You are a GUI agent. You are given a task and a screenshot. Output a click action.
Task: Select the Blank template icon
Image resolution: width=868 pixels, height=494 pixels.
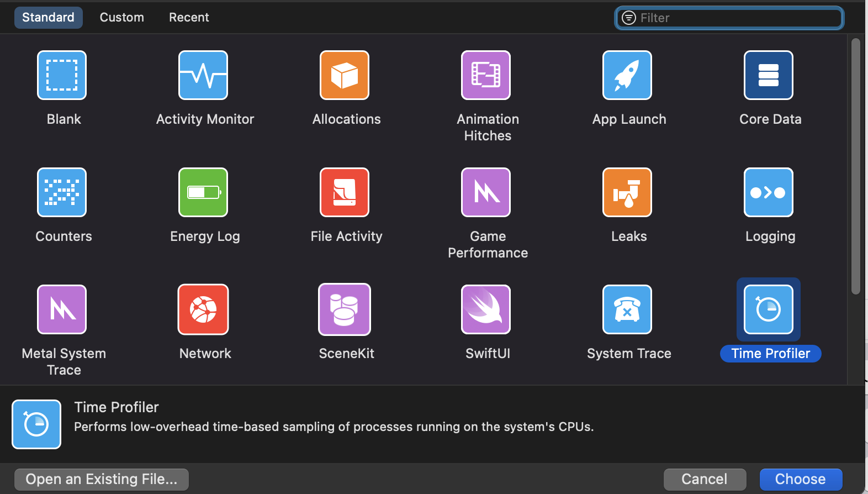click(x=62, y=75)
